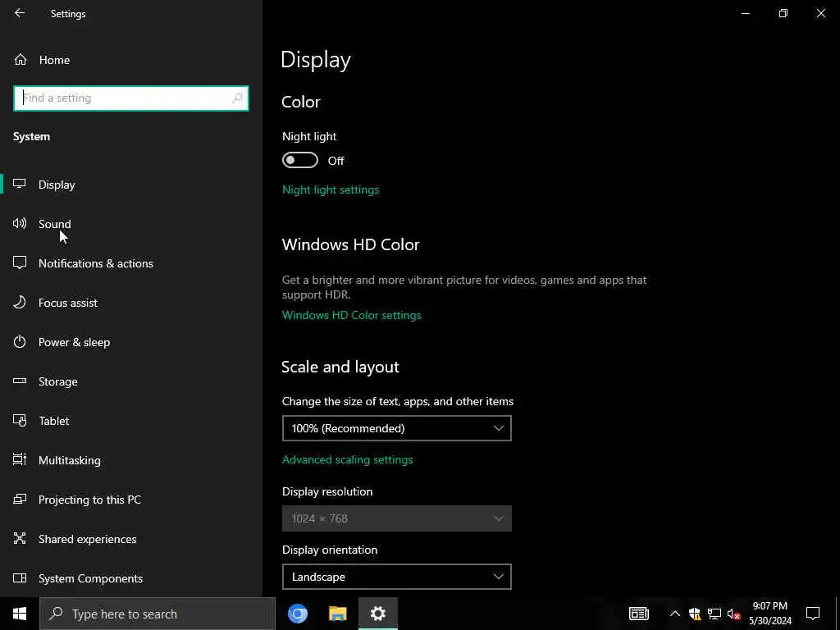Click Show desktop sliver at taskbar end
This screenshot has height=630, width=840.
tap(838, 614)
